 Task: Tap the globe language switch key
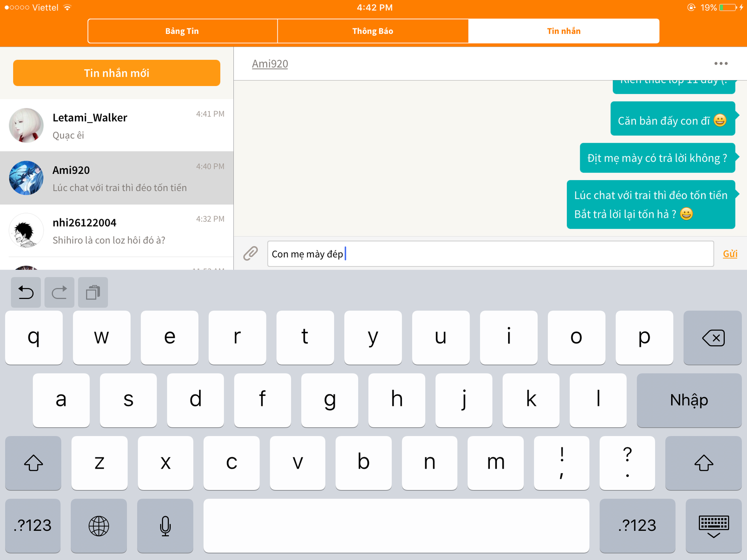pos(99,526)
